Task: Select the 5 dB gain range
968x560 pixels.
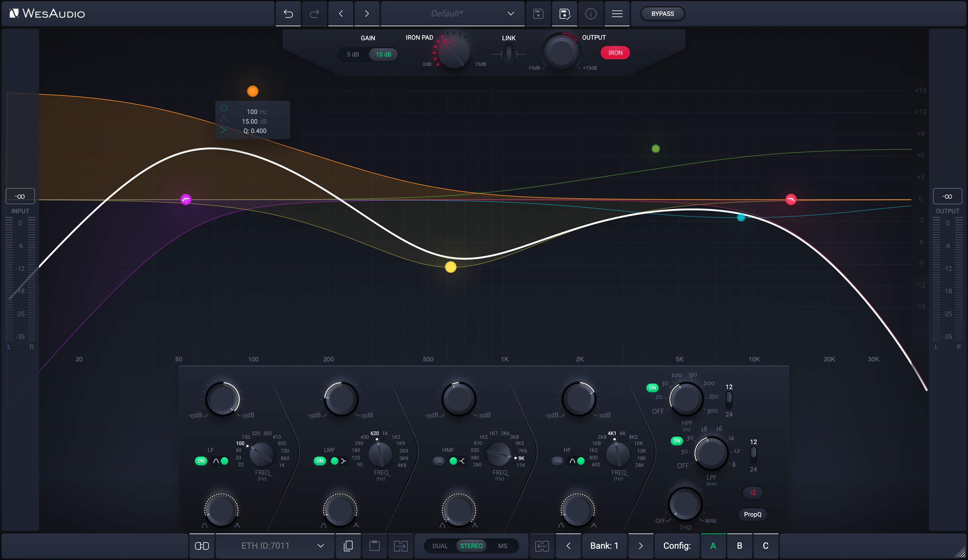Action: 353,55
